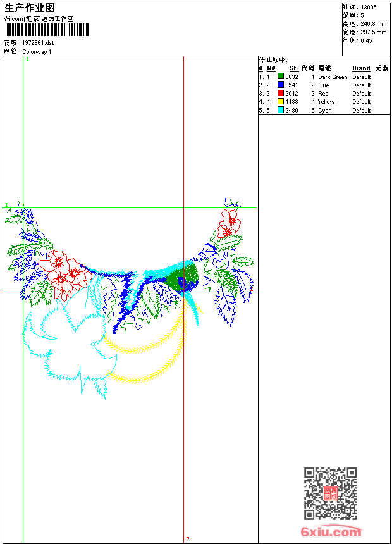
Task: Click the Wilcom studio name text
Action: pyautogui.click(x=39, y=19)
